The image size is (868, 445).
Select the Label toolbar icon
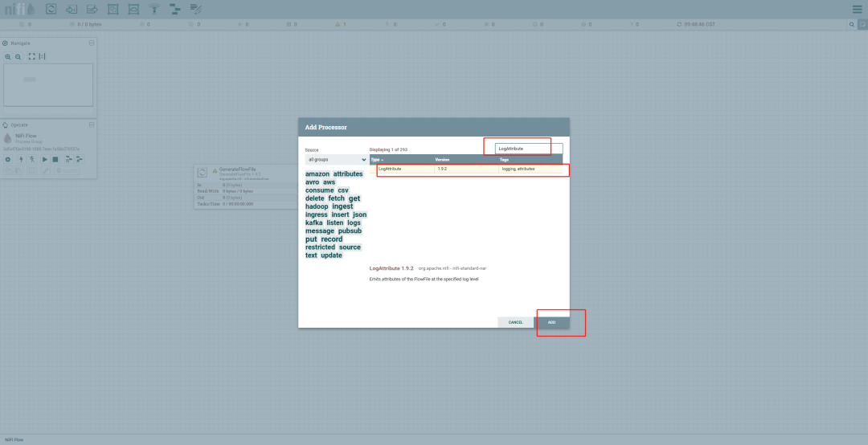tap(195, 9)
